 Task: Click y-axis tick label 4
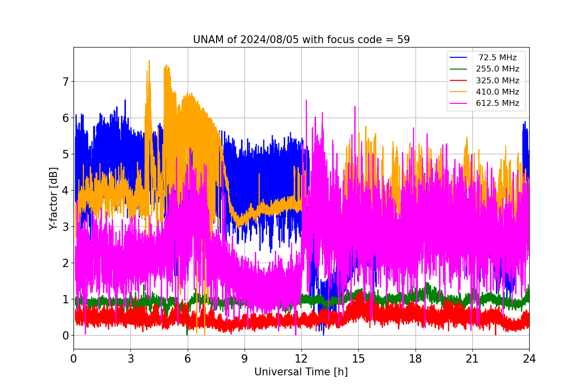(65, 190)
